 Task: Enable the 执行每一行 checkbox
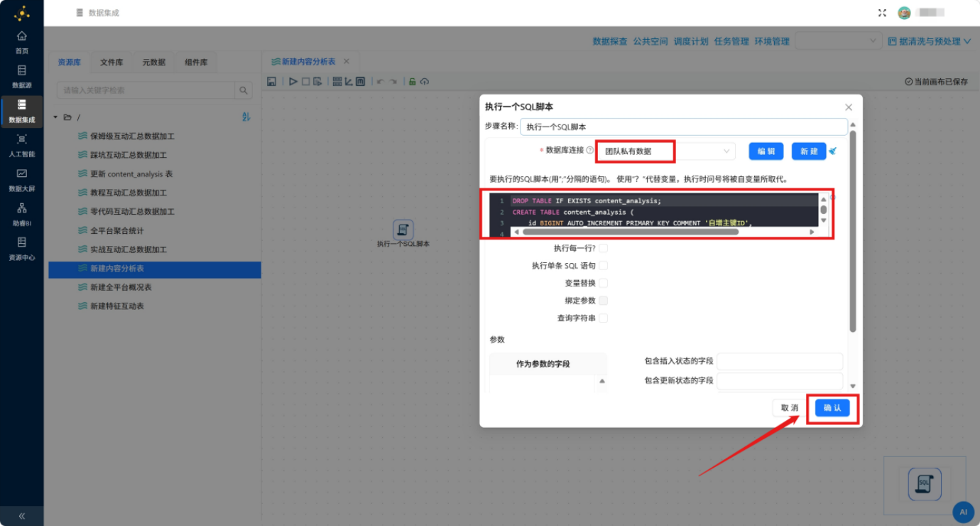(x=603, y=248)
